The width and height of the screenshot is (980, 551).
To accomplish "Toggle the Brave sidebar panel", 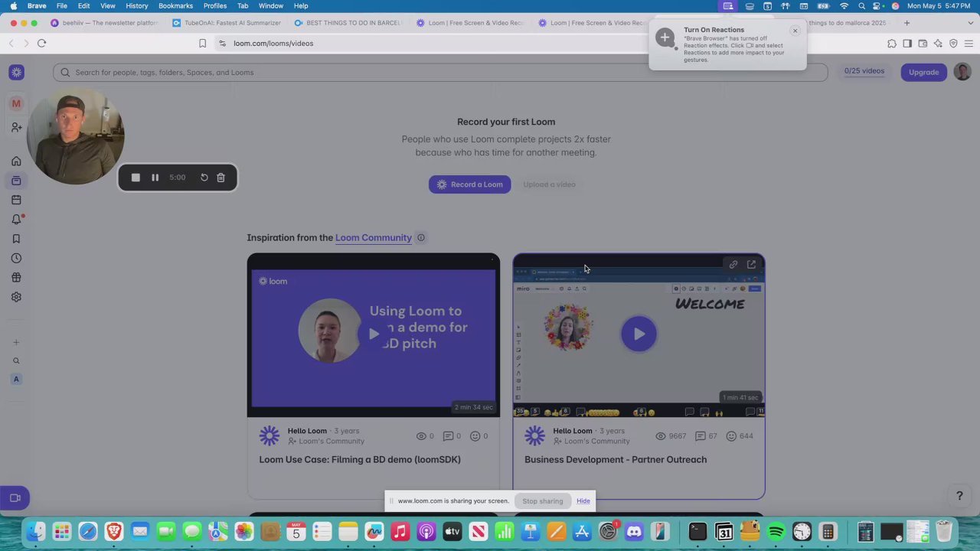I will coord(907,44).
